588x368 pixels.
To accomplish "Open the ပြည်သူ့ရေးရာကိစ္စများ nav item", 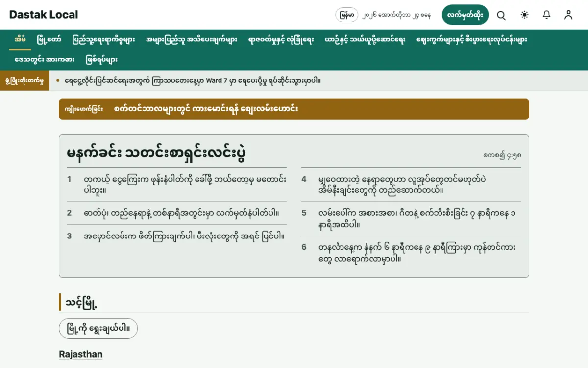I will (103, 40).
